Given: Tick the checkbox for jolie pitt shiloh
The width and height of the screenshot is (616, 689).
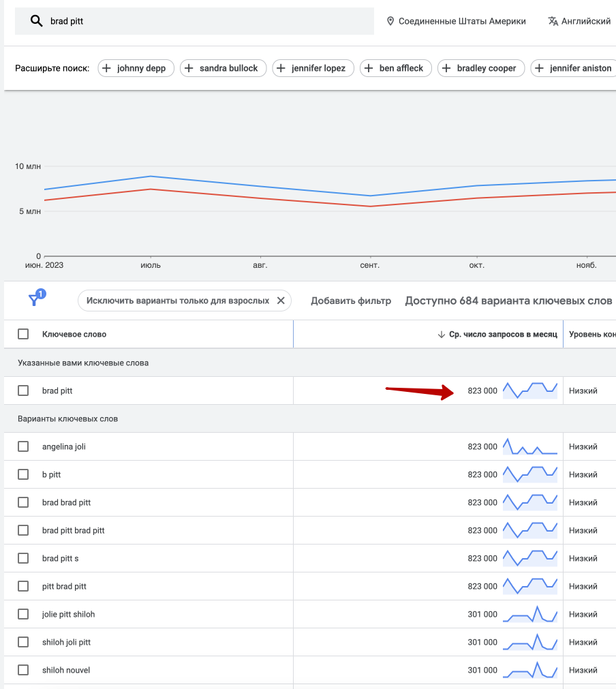Looking at the screenshot, I should (x=23, y=614).
